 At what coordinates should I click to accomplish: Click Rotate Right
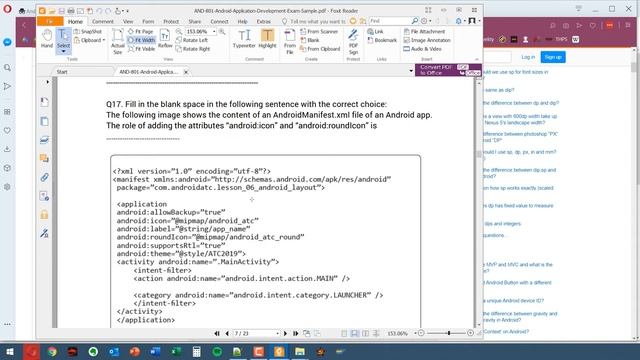(193, 49)
